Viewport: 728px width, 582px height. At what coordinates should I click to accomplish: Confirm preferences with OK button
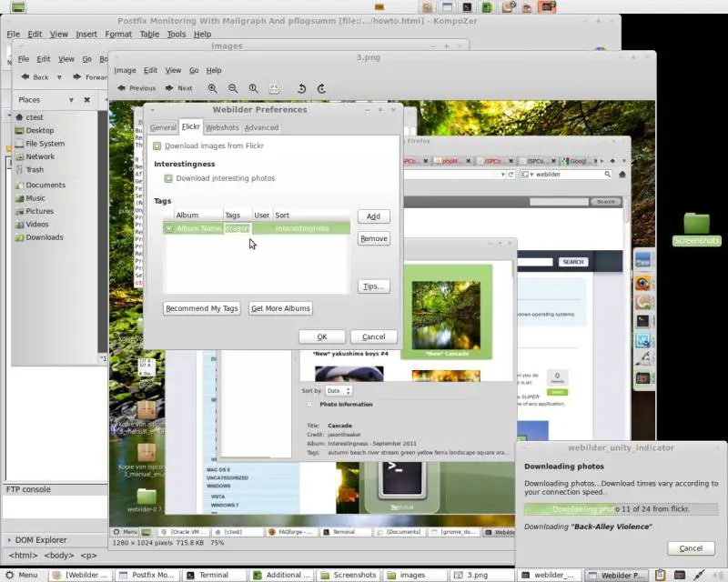click(x=322, y=337)
